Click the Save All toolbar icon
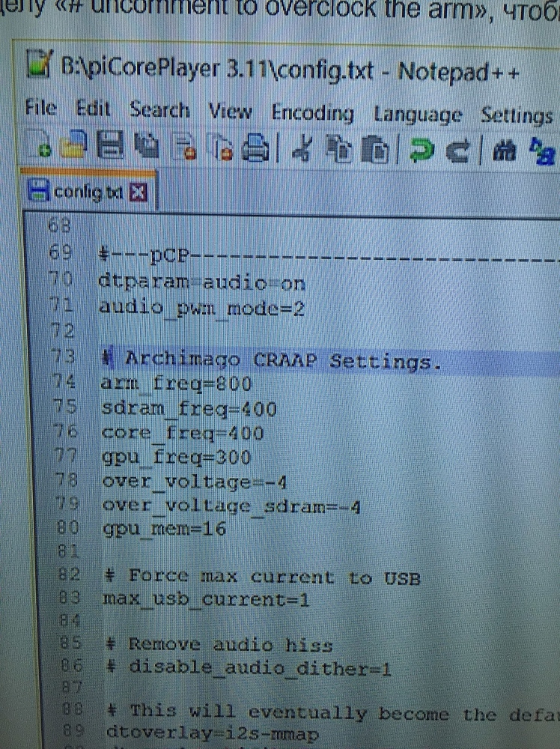560x749 pixels. tap(147, 148)
